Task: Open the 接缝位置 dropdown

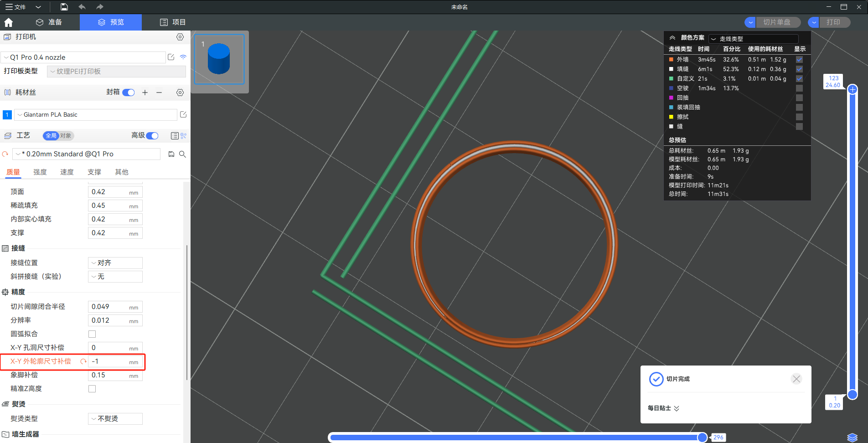Action: click(x=115, y=263)
